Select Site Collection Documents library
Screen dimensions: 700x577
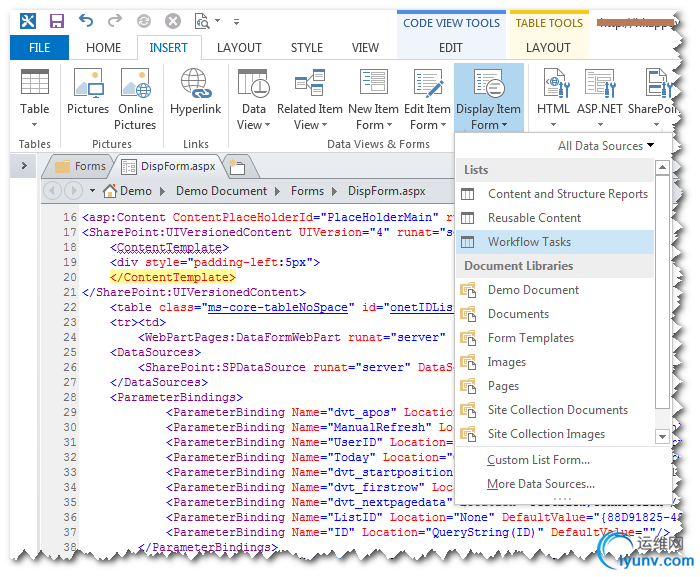(555, 410)
